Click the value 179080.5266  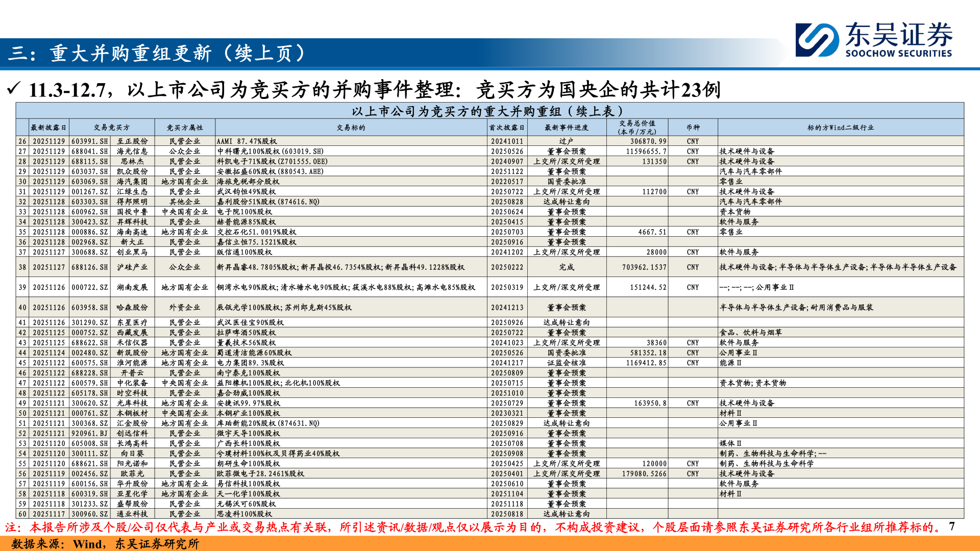[x=645, y=474]
